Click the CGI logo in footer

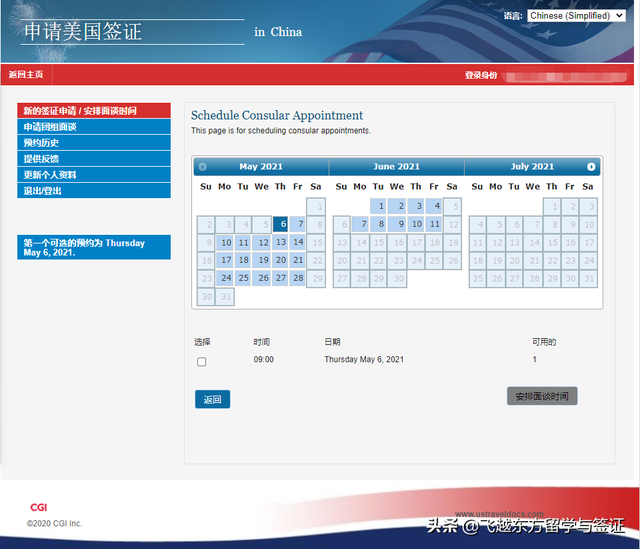coord(39,507)
